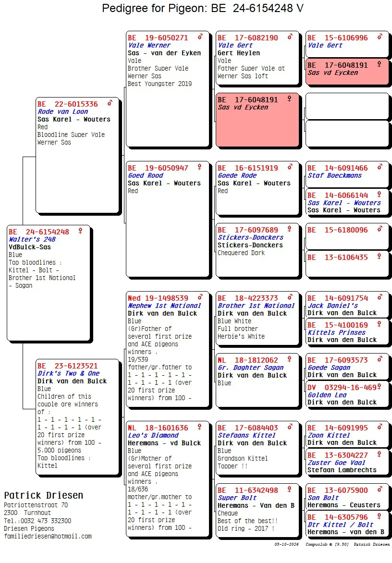The image size is (392, 563).
Task: Click female symbol in Walter's 248 box
Action: 80,231
